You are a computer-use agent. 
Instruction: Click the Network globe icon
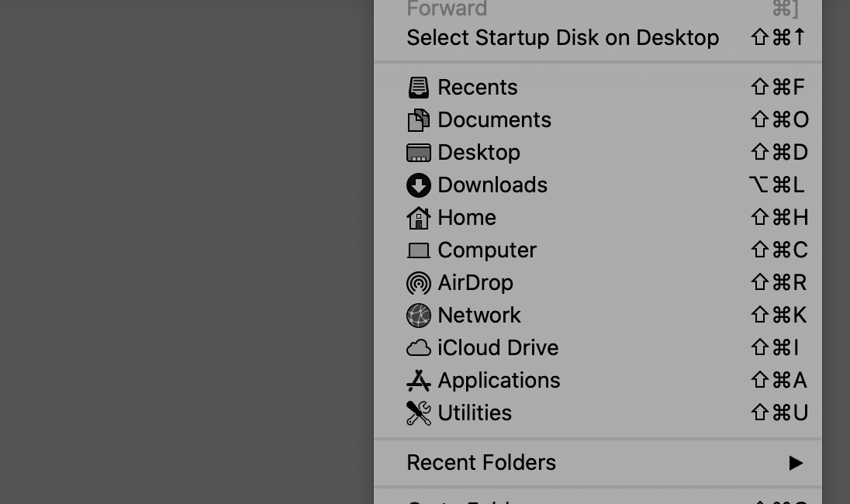(419, 316)
